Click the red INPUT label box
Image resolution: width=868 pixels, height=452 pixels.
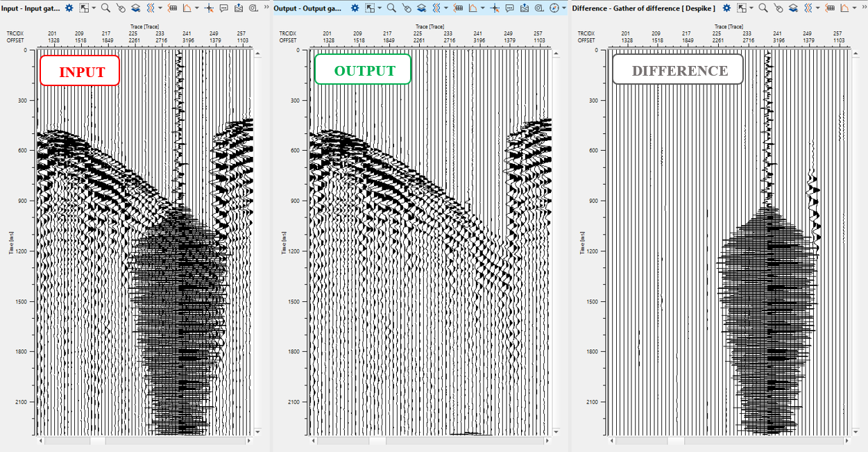coord(80,71)
